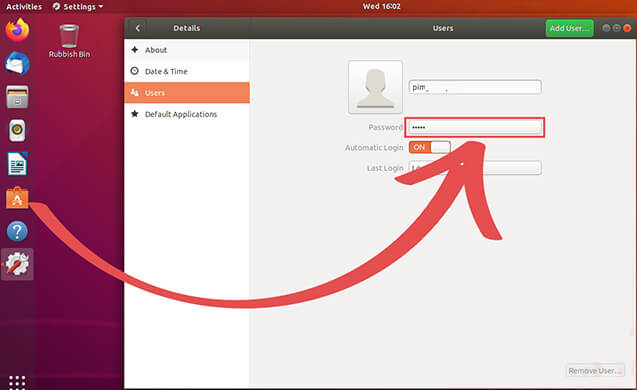Viewport: 637px width, 390px height.
Task: Open the Default Applications panel
Action: 187,114
